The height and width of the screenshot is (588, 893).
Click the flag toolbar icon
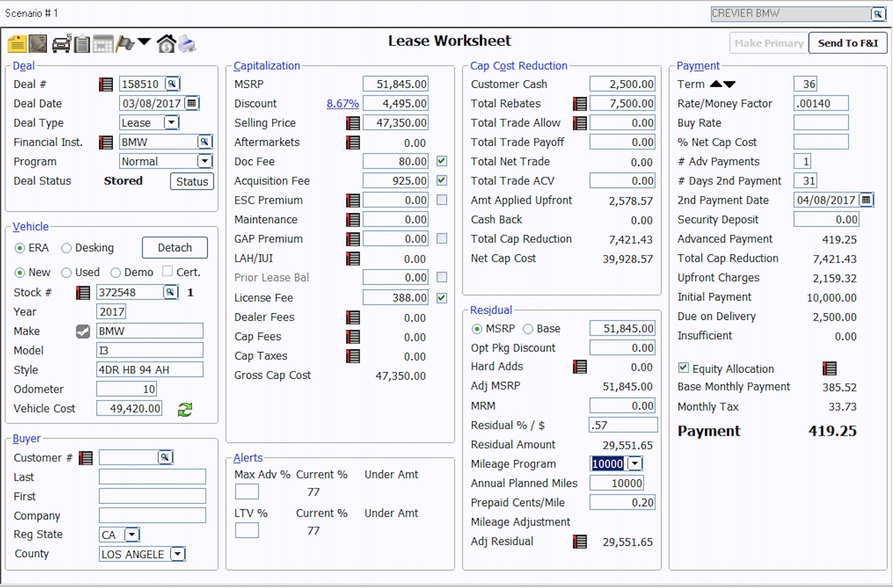click(125, 44)
